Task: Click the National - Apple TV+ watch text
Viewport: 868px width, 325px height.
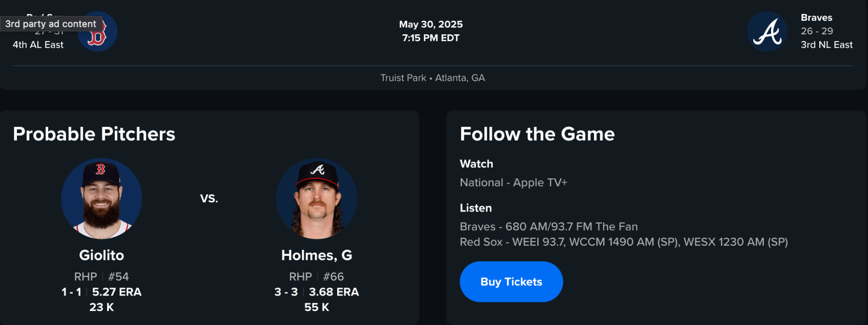Action: (513, 183)
